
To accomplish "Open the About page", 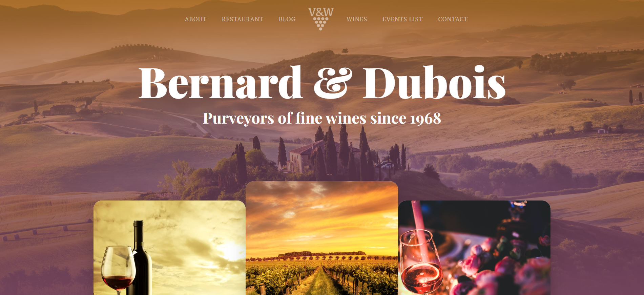I will pyautogui.click(x=195, y=19).
